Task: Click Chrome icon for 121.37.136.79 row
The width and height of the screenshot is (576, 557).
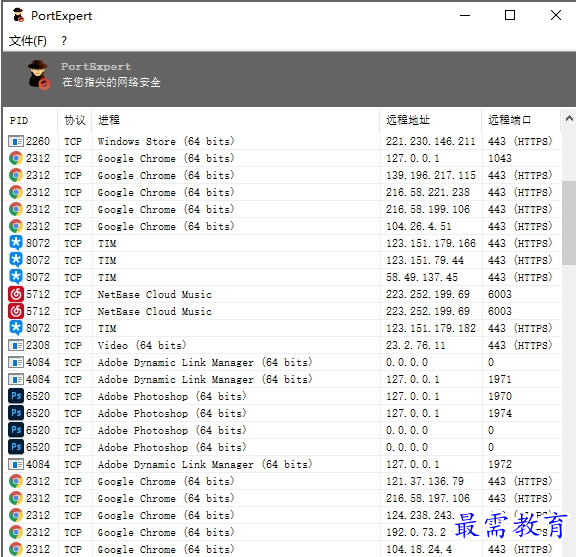Action: pos(15,481)
